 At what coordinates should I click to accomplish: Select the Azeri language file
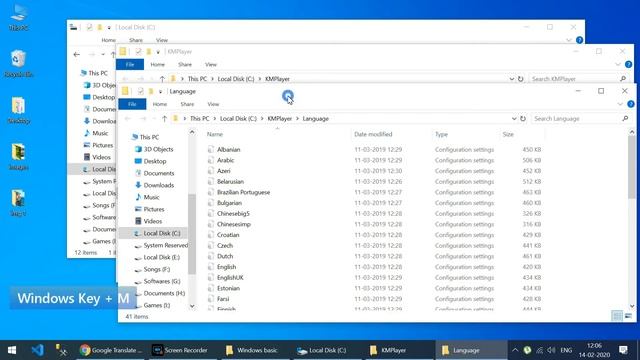(x=224, y=171)
